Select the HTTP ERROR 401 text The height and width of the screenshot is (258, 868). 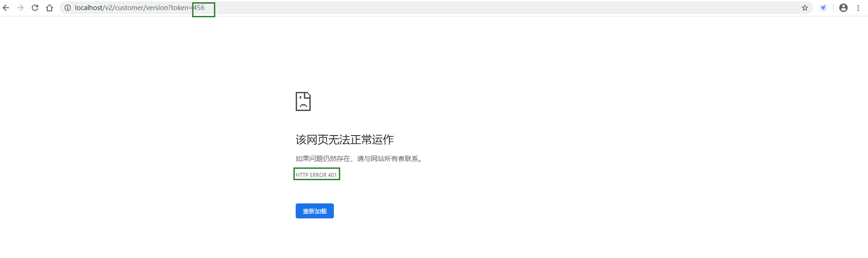point(316,175)
